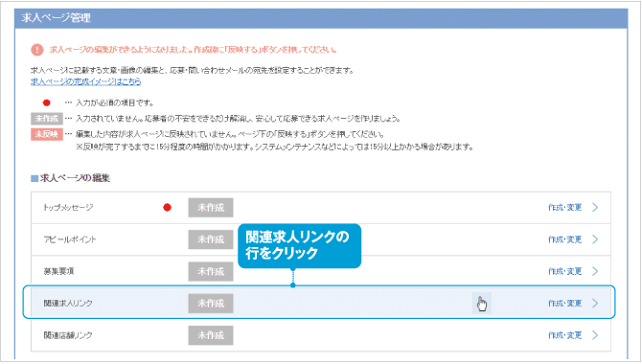This screenshot has width=642, height=364.
Task: Click the 求人ページ管理 header title
Action: pyautogui.click(x=57, y=17)
